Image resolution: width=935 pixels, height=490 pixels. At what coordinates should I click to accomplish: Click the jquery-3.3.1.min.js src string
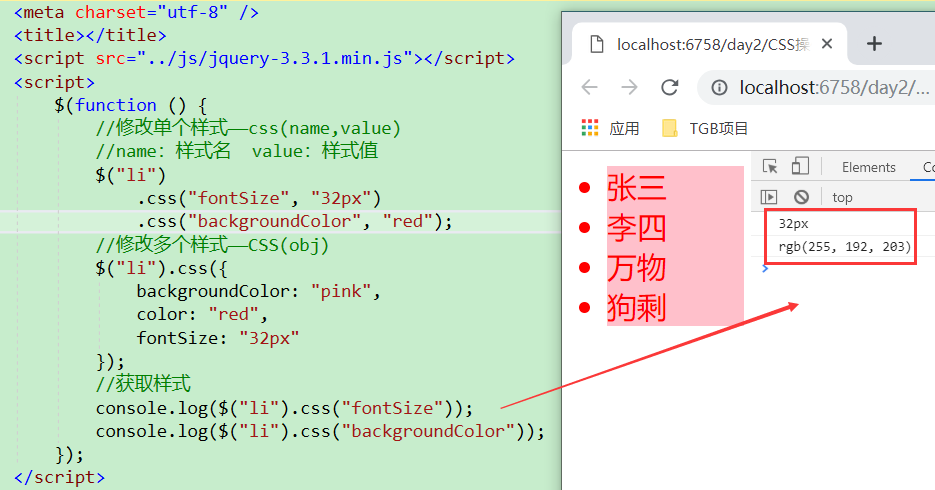276,58
